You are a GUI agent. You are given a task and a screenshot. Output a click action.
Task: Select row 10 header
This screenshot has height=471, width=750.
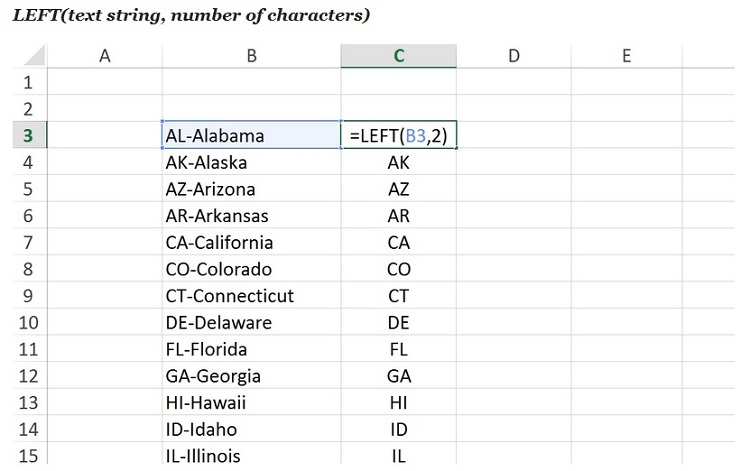tap(27, 322)
